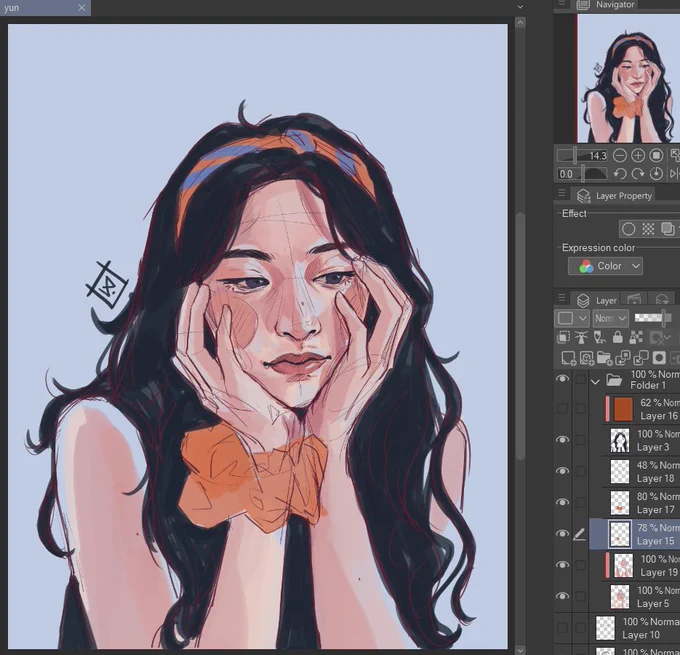Open the mask enable options dropdown

click(x=668, y=337)
